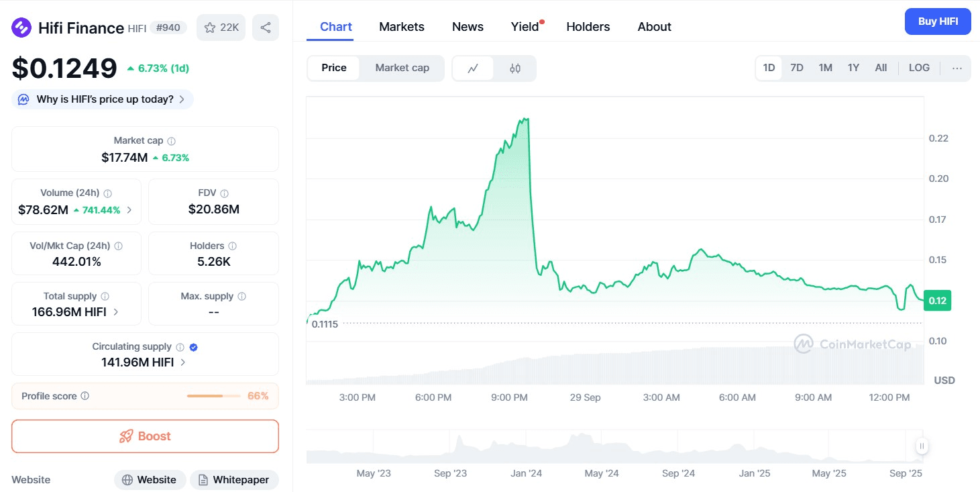
Task: Click the Profile score info icon
Action: (x=85, y=396)
